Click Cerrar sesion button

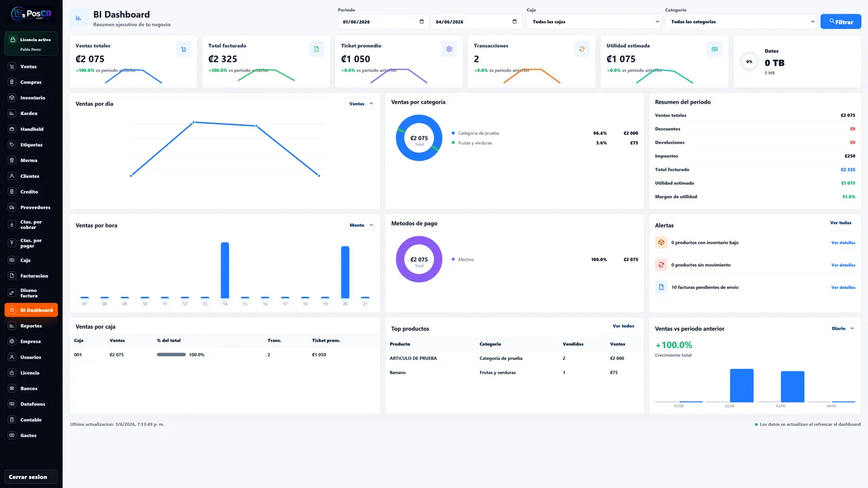(31, 476)
